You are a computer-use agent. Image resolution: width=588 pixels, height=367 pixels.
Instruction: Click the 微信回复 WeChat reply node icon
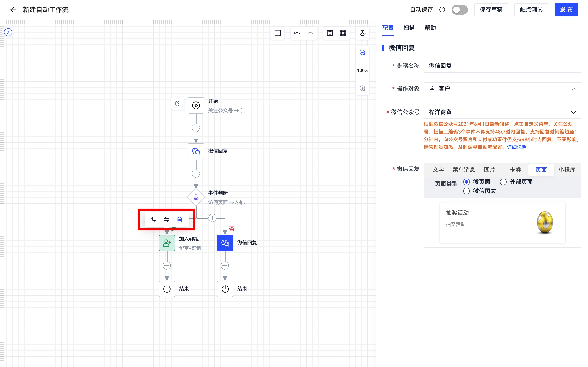[x=196, y=151]
